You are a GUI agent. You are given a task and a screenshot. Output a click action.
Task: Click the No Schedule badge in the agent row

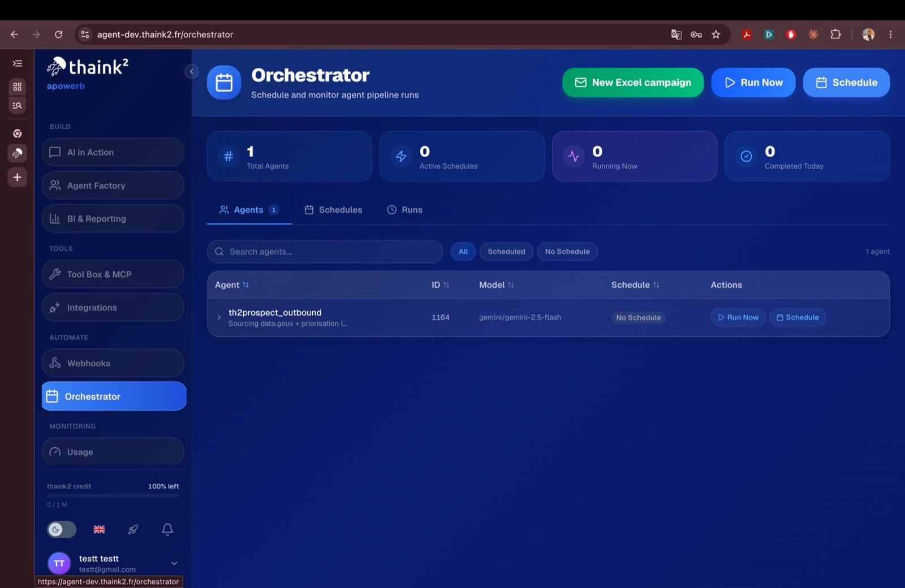tap(638, 318)
